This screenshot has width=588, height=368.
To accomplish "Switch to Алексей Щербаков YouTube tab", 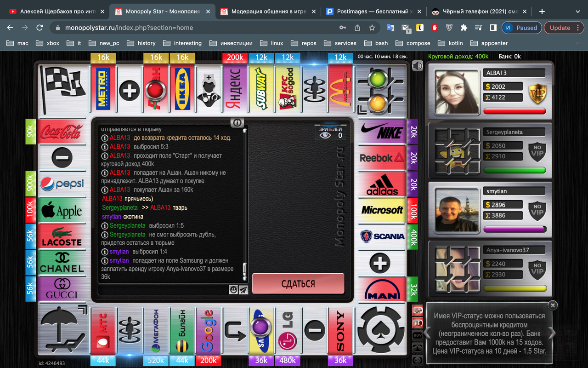I will pos(57,11).
